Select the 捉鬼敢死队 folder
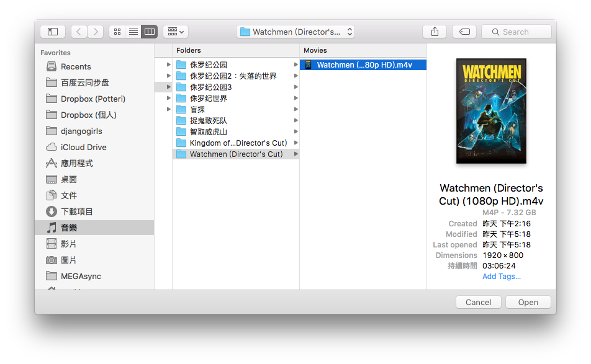The width and height of the screenshot is (591, 364). click(235, 121)
